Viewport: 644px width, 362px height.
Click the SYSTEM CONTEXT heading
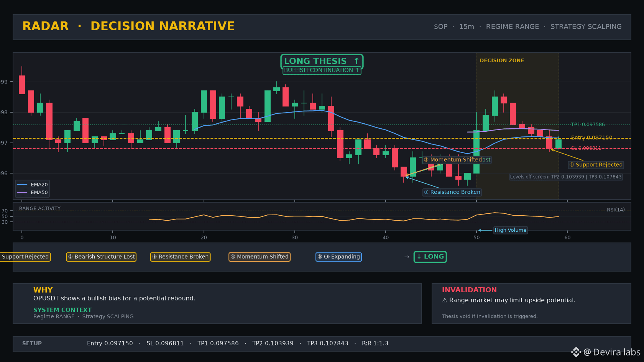[x=62, y=310]
